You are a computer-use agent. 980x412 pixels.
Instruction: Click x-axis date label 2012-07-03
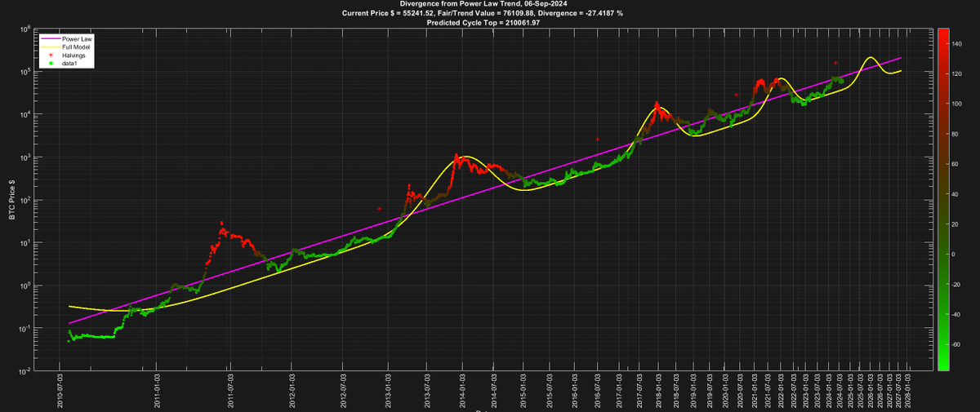pyautogui.click(x=344, y=390)
